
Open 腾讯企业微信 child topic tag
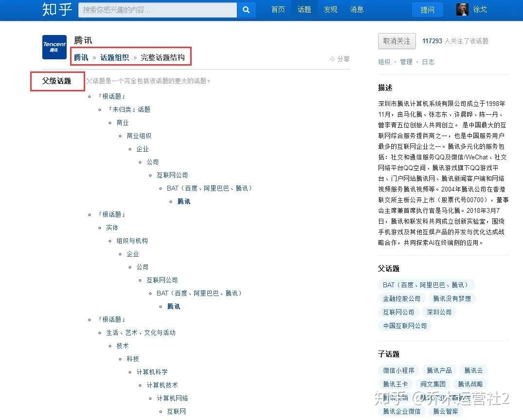[401, 411]
